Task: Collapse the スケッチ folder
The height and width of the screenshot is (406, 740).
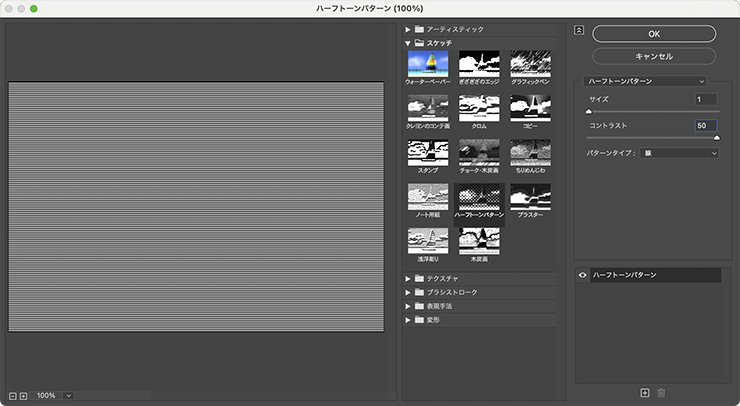Action: click(x=408, y=44)
